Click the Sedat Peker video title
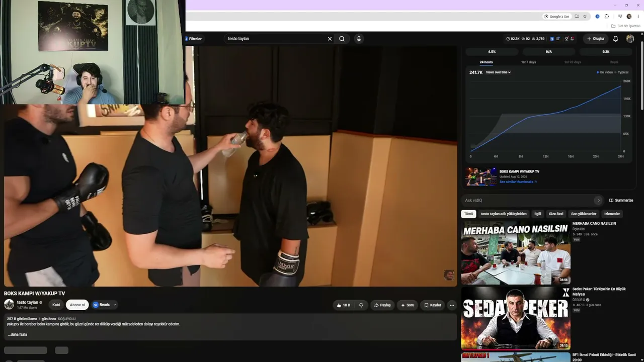Viewport: 644px width, 362px height. pyautogui.click(x=599, y=292)
